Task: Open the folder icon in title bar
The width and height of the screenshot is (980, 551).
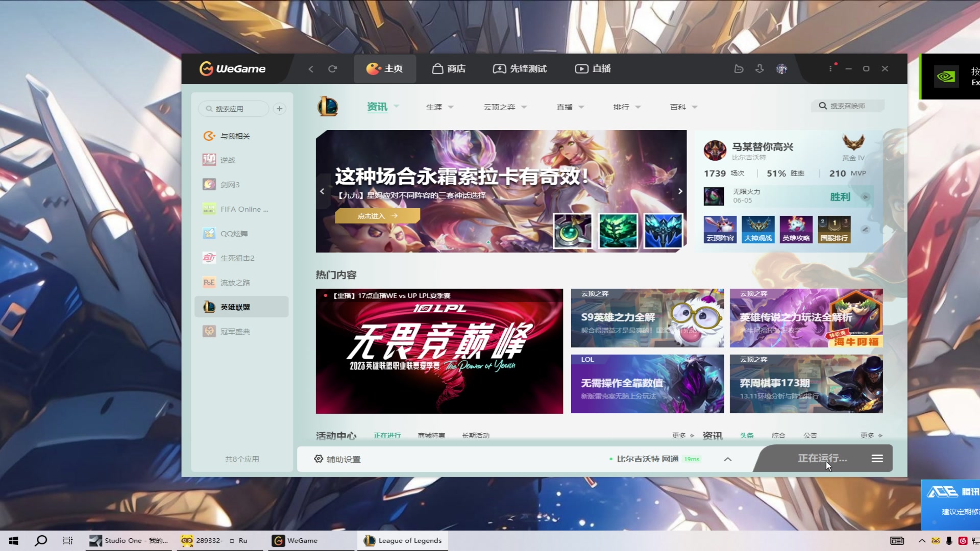Action: (x=739, y=69)
